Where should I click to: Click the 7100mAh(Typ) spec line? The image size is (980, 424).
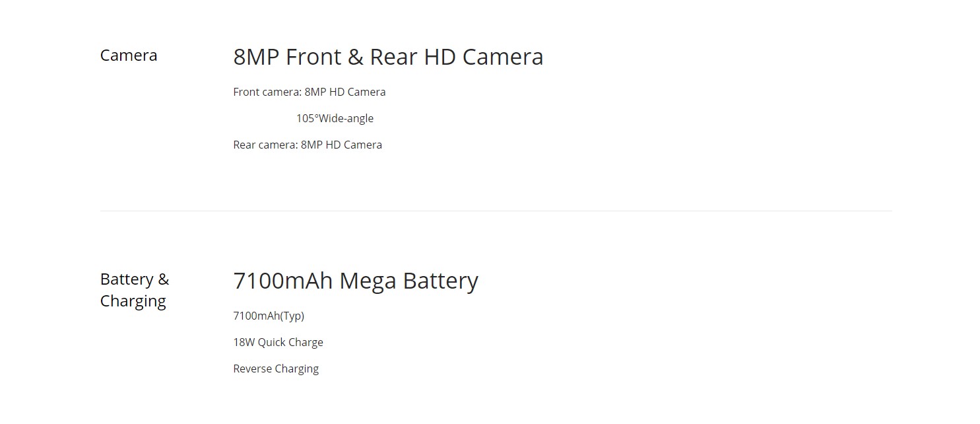click(x=269, y=316)
